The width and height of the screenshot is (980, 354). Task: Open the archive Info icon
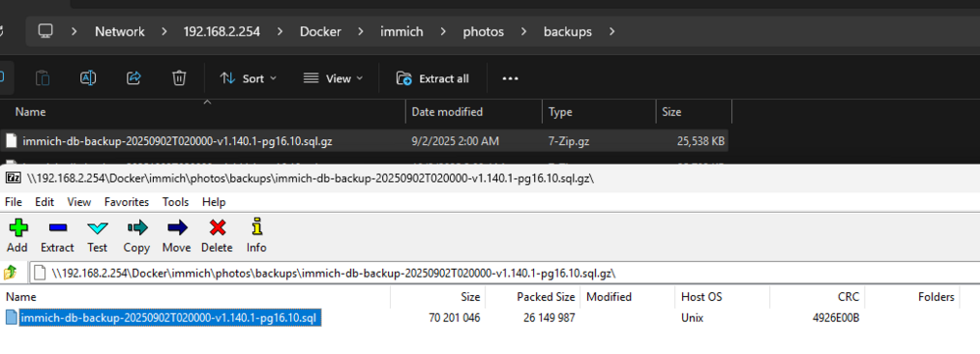[x=256, y=228]
